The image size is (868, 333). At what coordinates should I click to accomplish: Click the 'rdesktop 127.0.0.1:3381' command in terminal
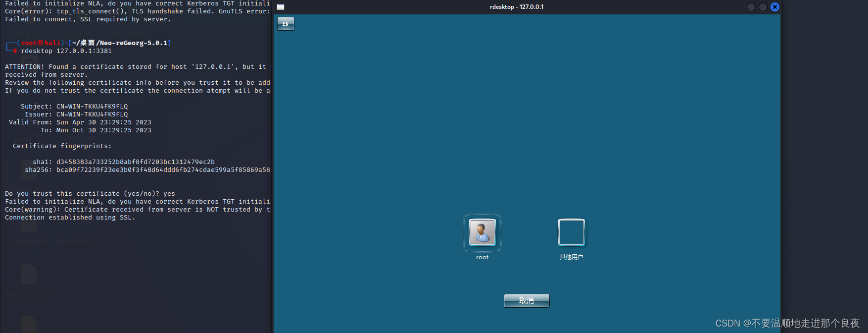66,51
